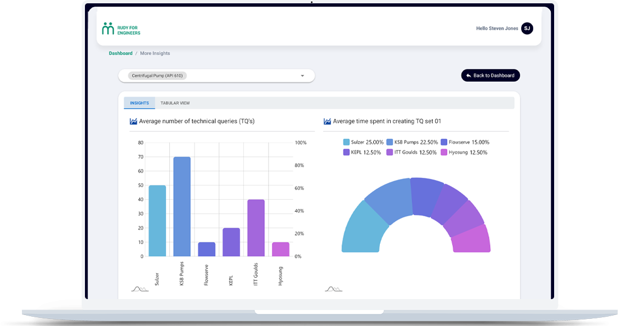644x326 pixels.
Task: Click the KEPL purple color swatch
Action: click(x=346, y=151)
